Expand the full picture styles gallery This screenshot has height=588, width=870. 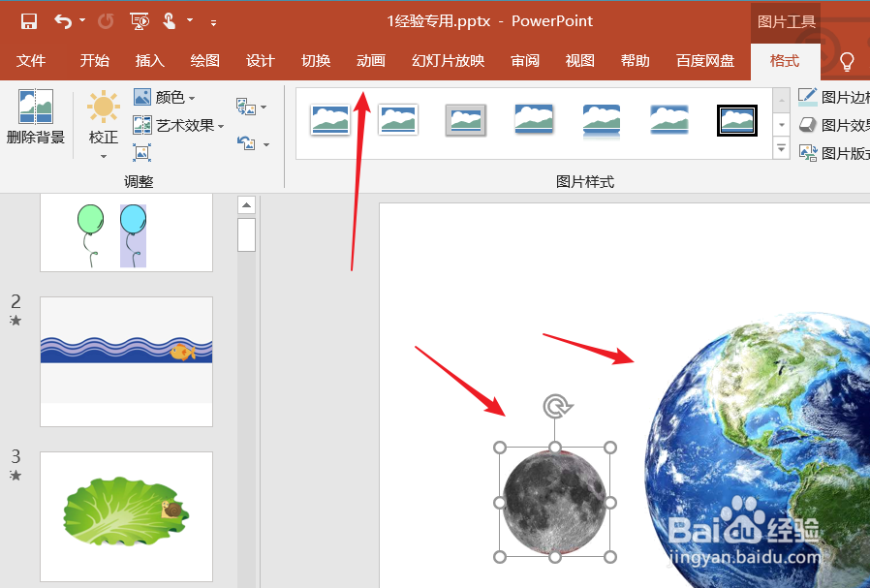pyautogui.click(x=781, y=148)
